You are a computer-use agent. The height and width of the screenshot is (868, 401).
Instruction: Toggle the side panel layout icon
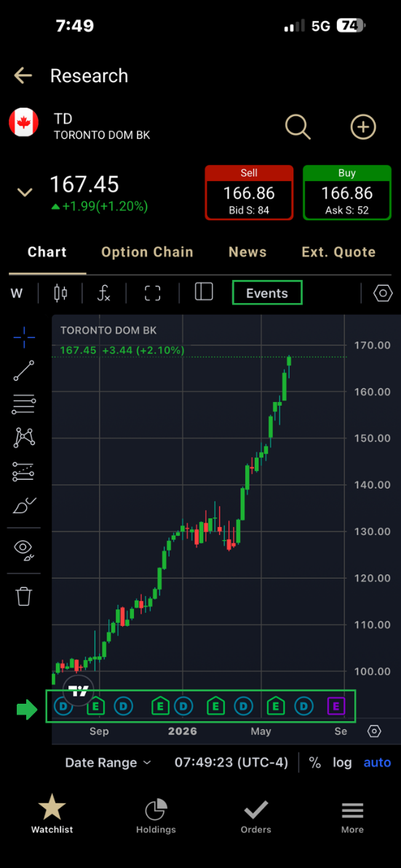click(x=204, y=292)
